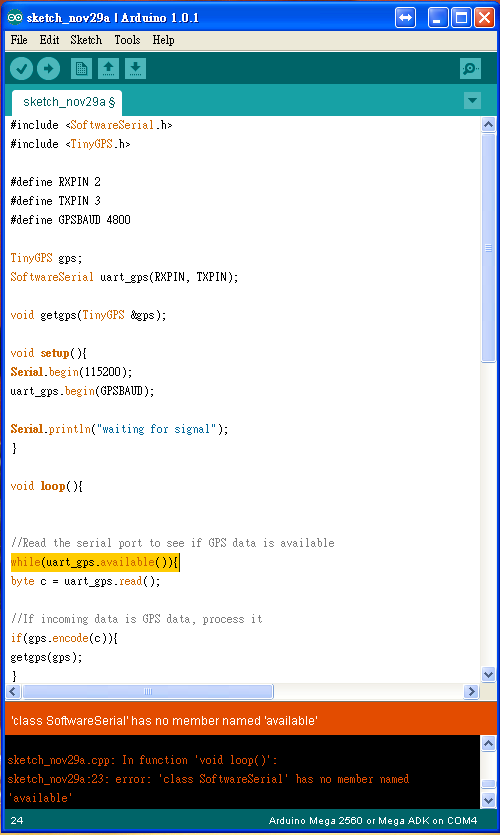Click the console scroll-down arrow
500x835 pixels.
(x=488, y=800)
